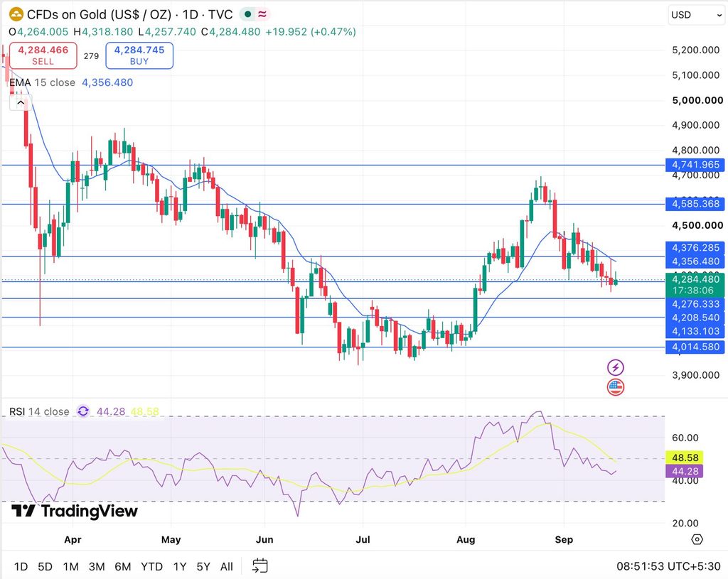Click the yellow RSI 48.58 value label
Image resolution: width=728 pixels, height=579 pixels.
click(x=685, y=458)
